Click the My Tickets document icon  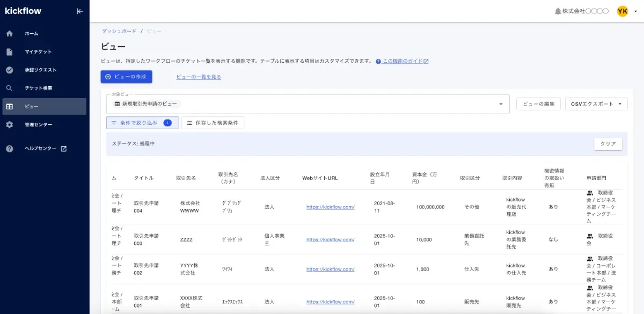(x=10, y=52)
